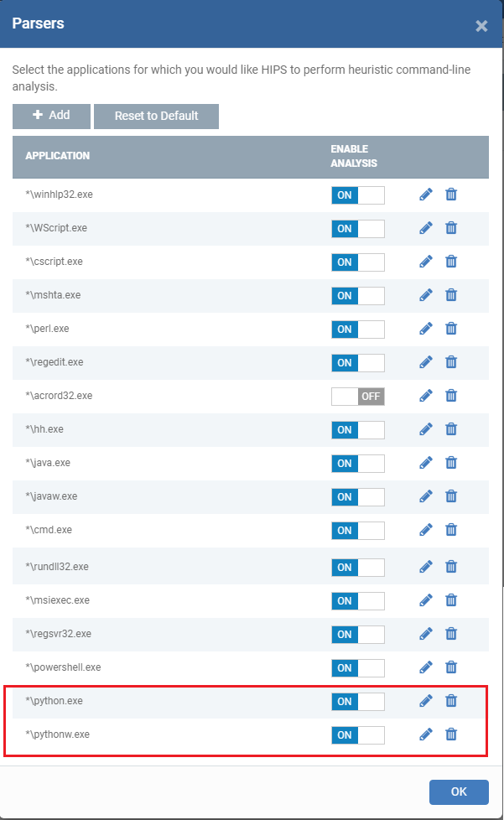
Task: Disable analysis for *\regedit.exe
Action: 358,363
